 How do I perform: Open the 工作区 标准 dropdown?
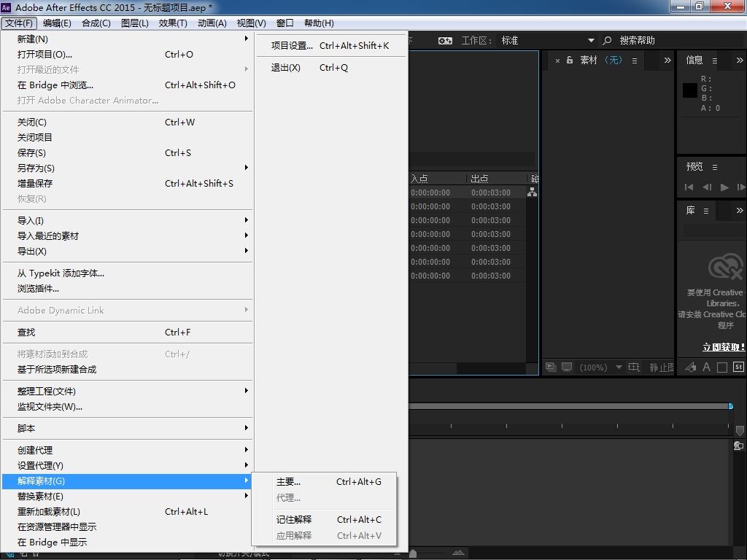click(547, 41)
